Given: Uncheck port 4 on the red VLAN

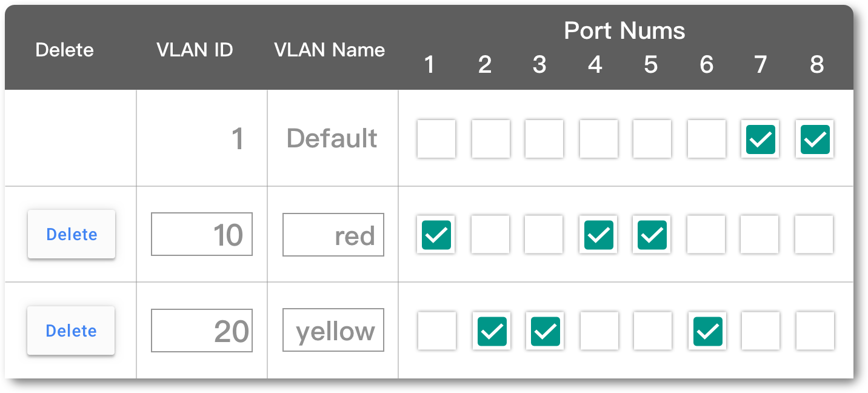Looking at the screenshot, I should pyautogui.click(x=598, y=235).
